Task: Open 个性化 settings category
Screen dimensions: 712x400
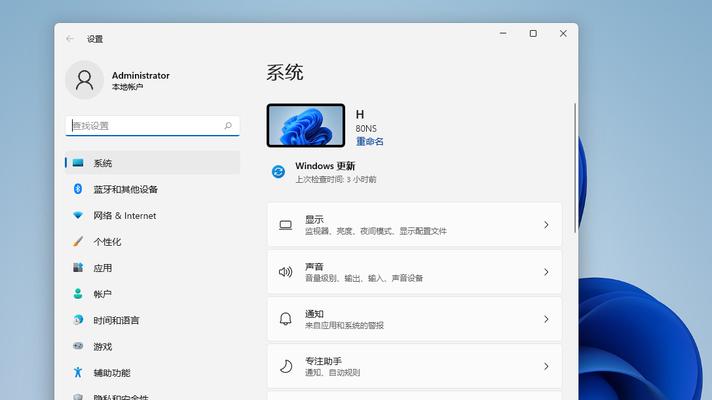Action: [153, 242]
